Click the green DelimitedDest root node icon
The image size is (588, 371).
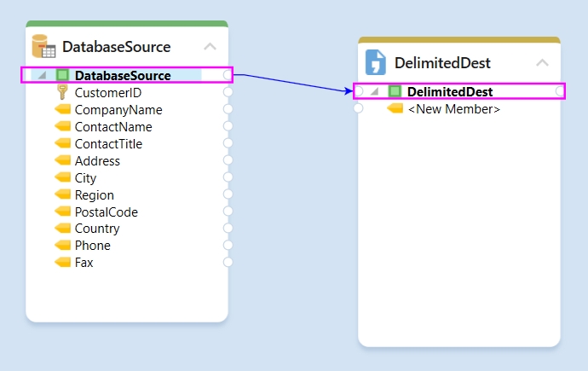tap(394, 91)
